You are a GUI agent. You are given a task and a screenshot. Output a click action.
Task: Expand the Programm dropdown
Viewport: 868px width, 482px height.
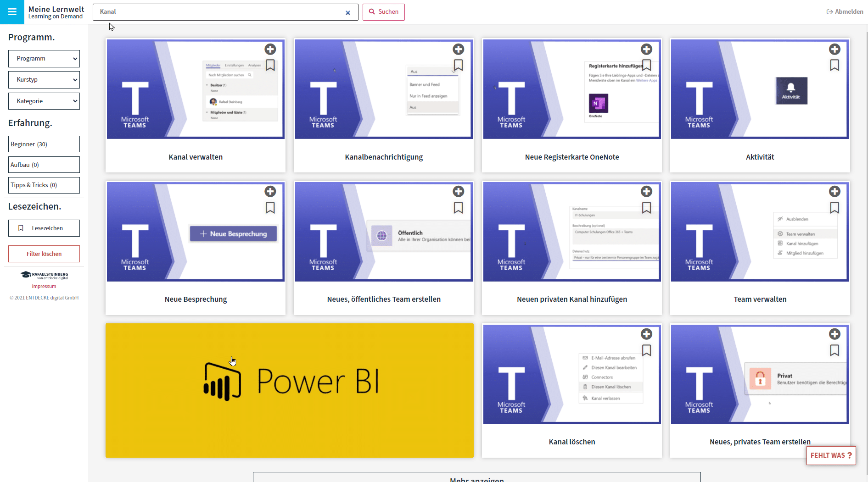44,59
